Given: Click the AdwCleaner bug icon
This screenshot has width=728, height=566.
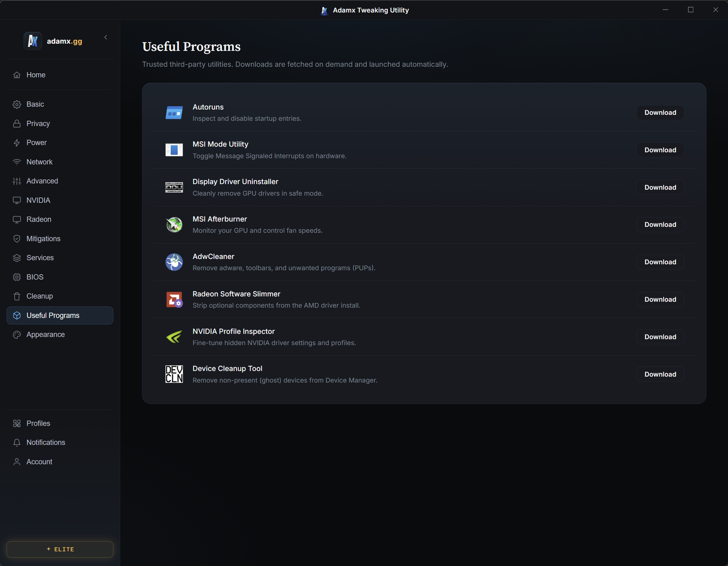Looking at the screenshot, I should point(174,262).
